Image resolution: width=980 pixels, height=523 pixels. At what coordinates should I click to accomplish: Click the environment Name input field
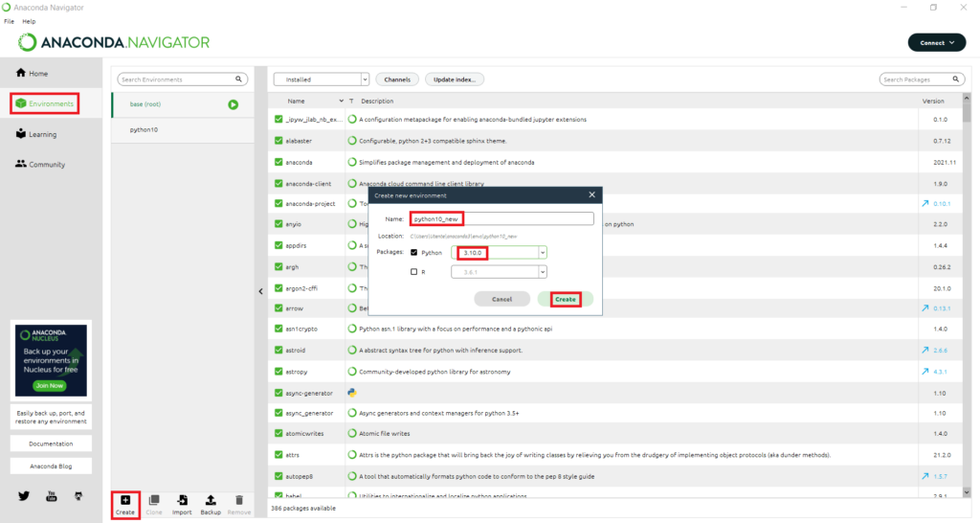(502, 218)
